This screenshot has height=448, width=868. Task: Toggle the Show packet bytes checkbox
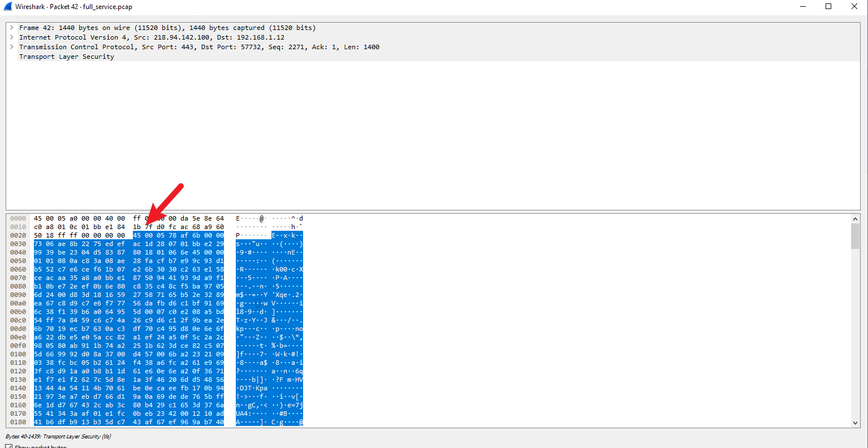(8, 446)
